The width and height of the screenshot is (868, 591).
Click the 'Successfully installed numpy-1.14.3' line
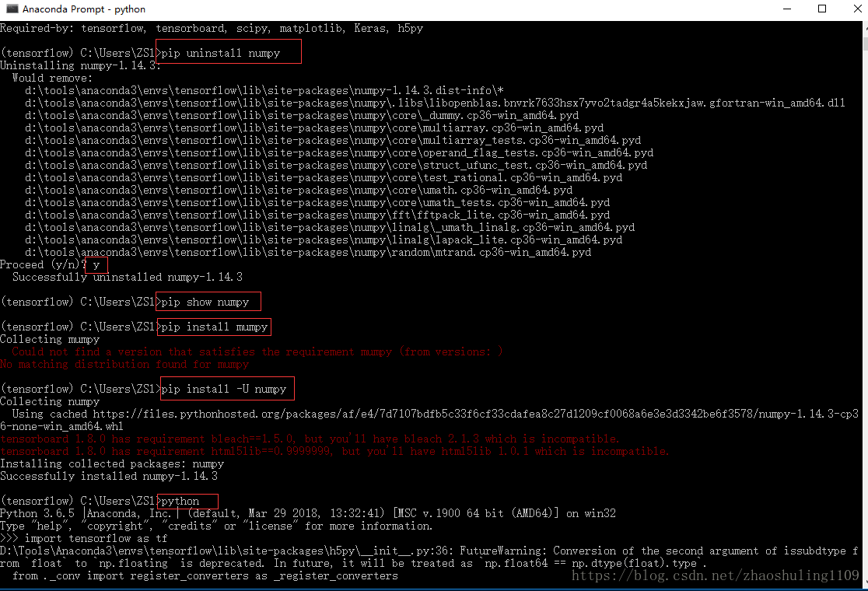[109, 477]
